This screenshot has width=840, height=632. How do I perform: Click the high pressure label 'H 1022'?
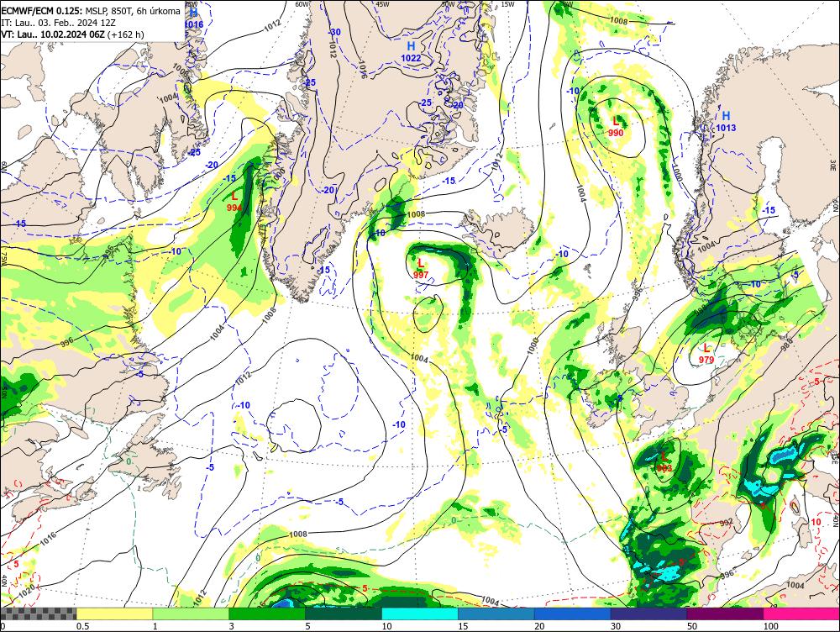(x=411, y=52)
